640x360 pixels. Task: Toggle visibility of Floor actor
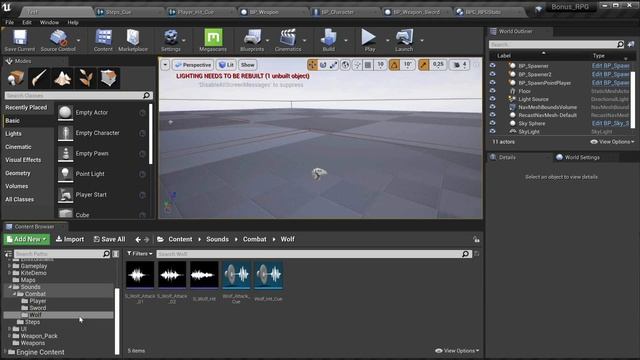(x=493, y=91)
